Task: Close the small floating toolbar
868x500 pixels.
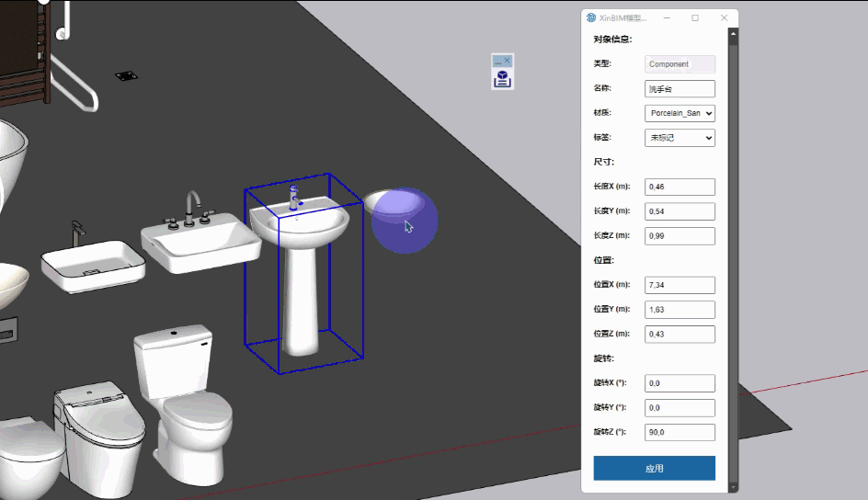Action: (508, 61)
